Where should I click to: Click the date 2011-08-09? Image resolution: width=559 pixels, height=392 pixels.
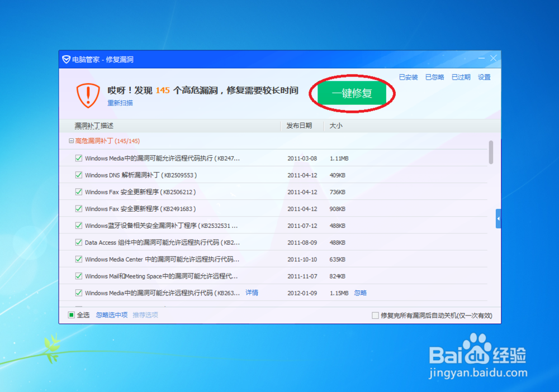302,242
